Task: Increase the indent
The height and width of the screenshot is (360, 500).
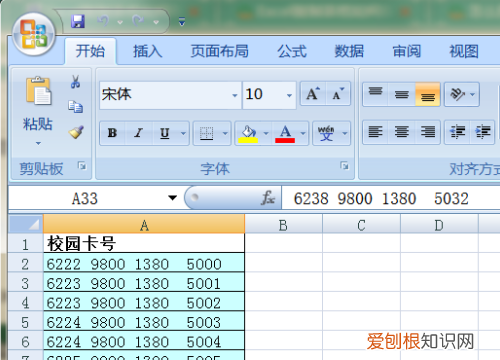Action: (x=482, y=132)
